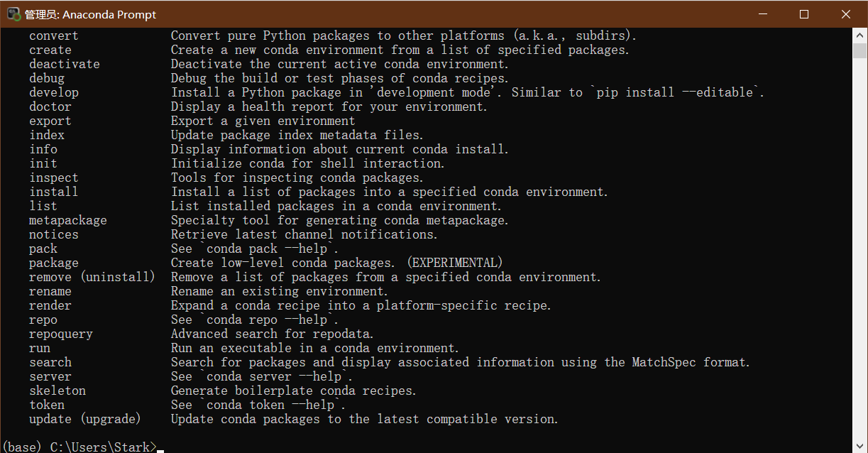868x453 pixels.
Task: Click the scrollbar down arrow
Action: [859, 445]
